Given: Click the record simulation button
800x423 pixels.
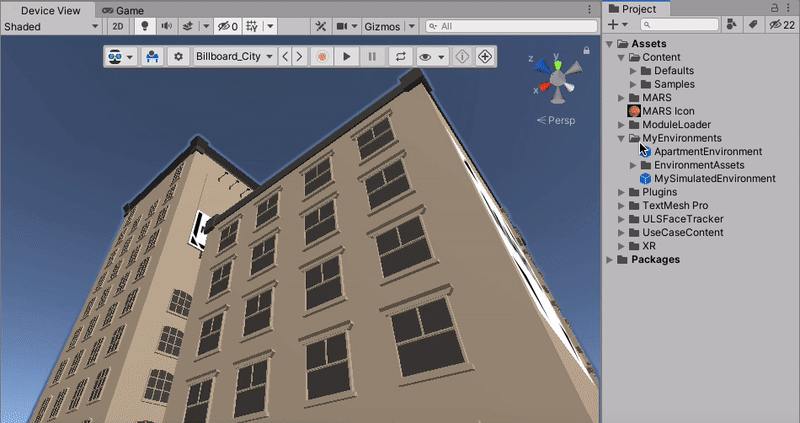Looking at the screenshot, I should (x=321, y=57).
